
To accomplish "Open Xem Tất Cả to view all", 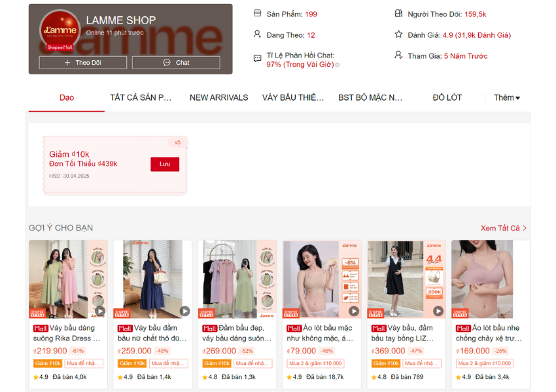I will tap(503, 228).
